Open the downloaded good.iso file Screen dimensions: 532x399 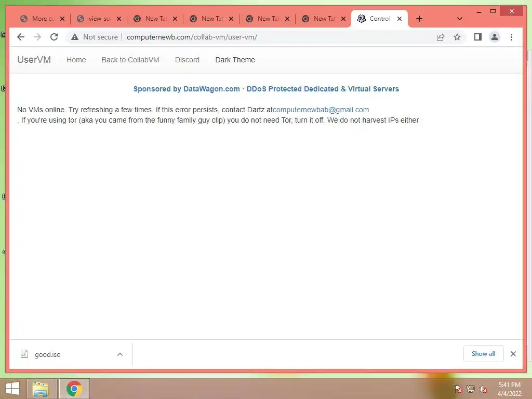click(47, 354)
